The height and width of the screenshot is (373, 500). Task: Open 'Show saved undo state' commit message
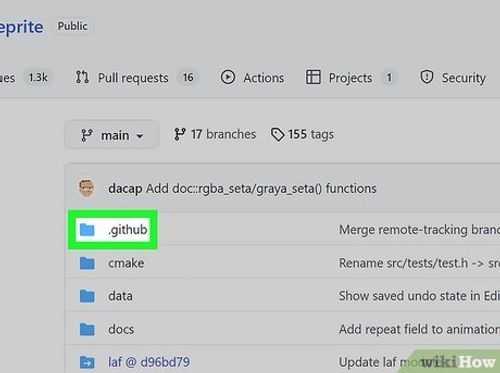pos(419,296)
